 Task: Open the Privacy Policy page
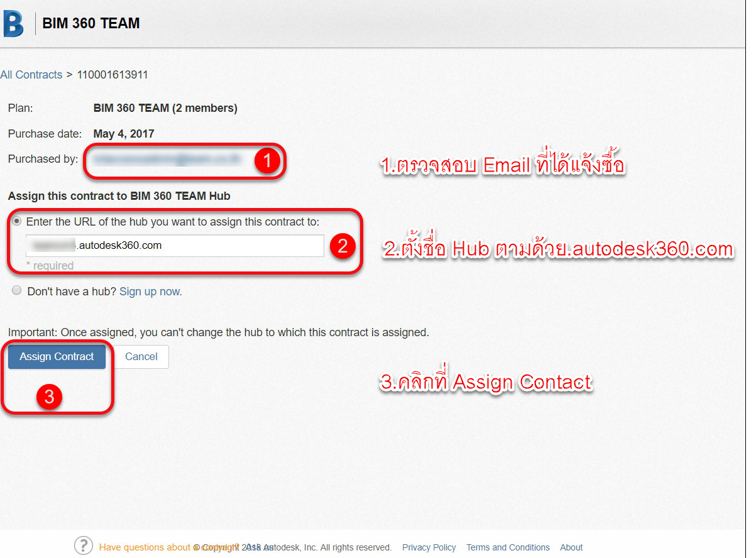(x=429, y=547)
